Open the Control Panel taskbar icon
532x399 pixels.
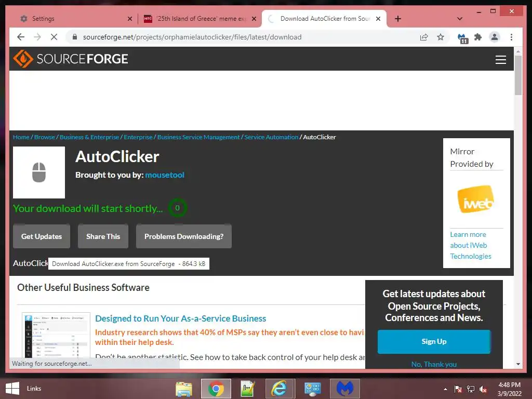tap(312, 389)
